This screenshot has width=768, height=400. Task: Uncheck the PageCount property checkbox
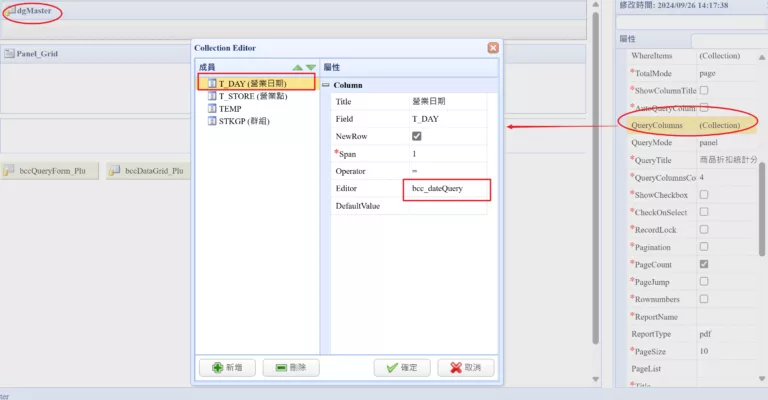pos(704,264)
